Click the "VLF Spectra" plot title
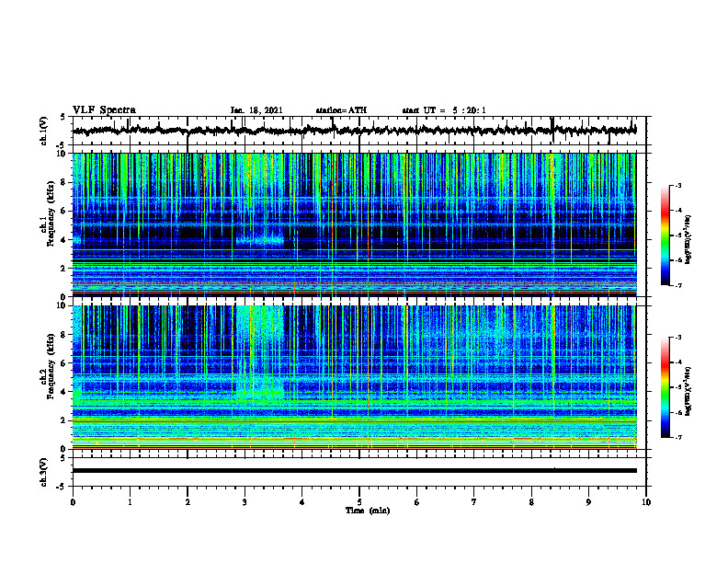This screenshot has width=728, height=563. tap(104, 110)
